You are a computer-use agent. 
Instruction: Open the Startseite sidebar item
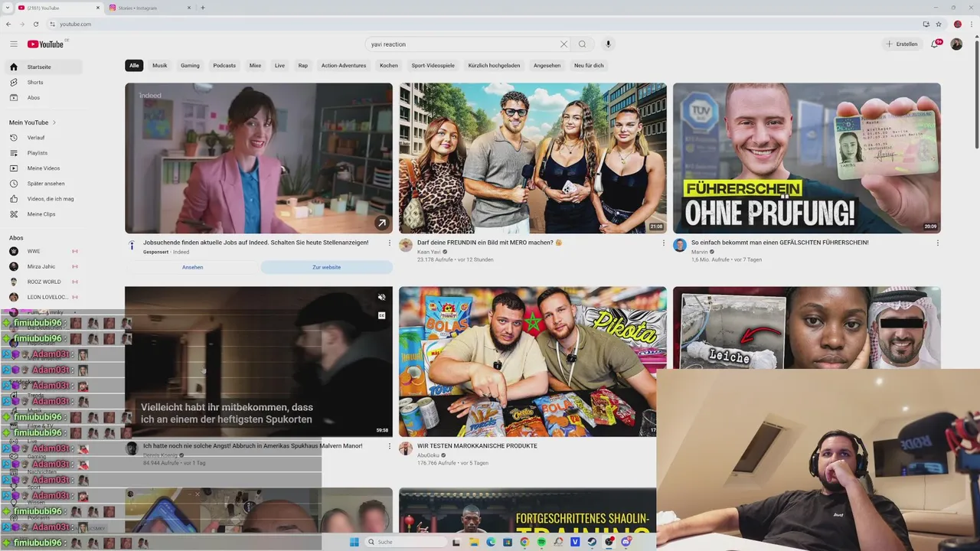click(44, 67)
